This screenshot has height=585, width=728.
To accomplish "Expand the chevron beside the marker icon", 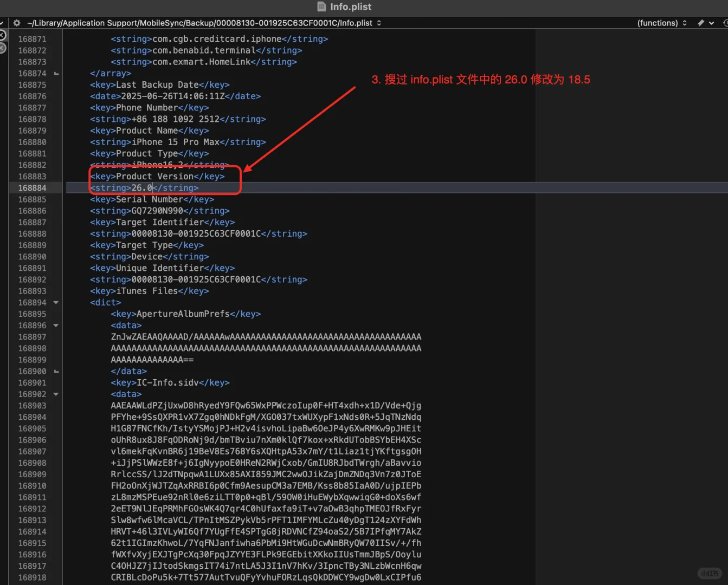I will coord(711,23).
